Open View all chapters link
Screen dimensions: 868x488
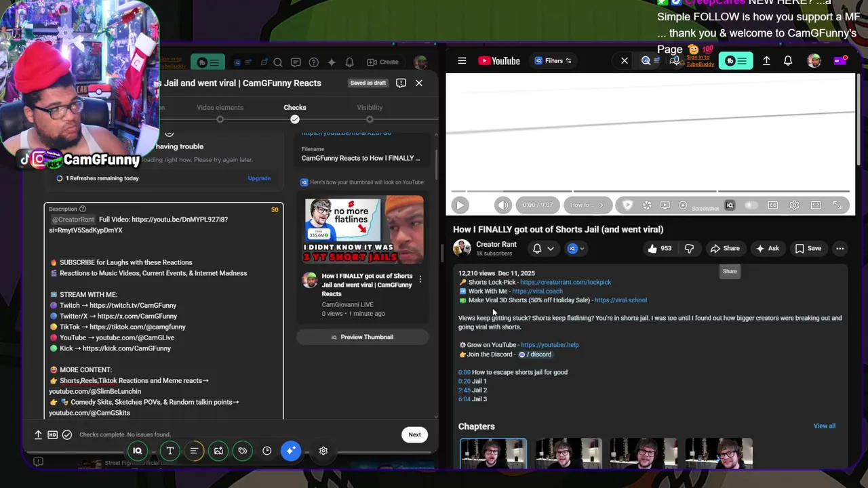click(824, 426)
